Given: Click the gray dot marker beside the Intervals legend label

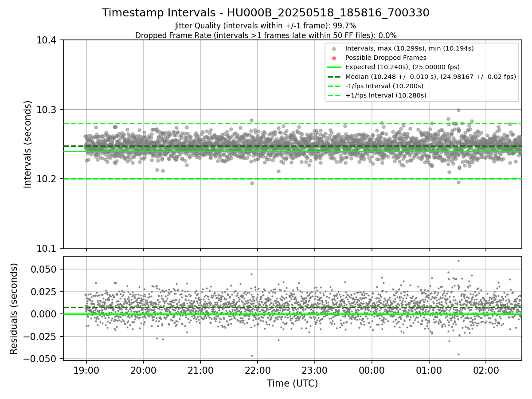Looking at the screenshot, I should point(334,48).
